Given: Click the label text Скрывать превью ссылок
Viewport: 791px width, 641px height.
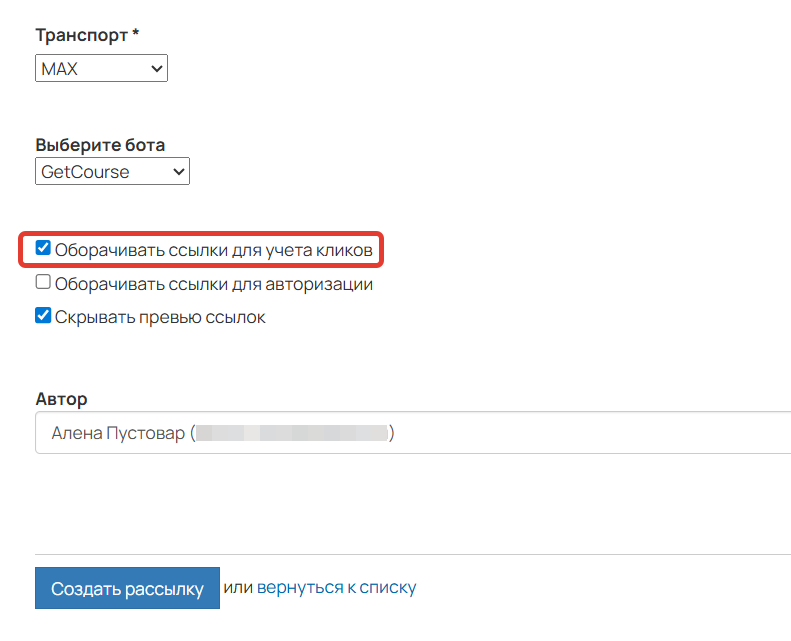Looking at the screenshot, I should [x=160, y=317].
